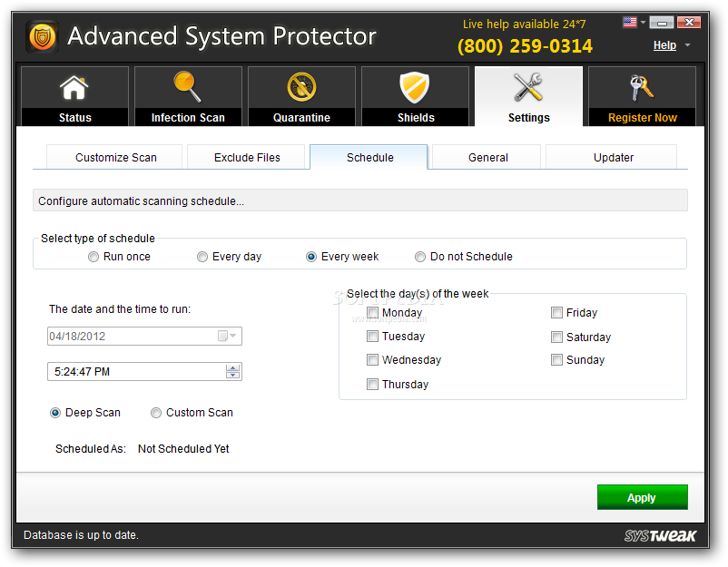Click the Advanced System Protector logo

pos(43,36)
